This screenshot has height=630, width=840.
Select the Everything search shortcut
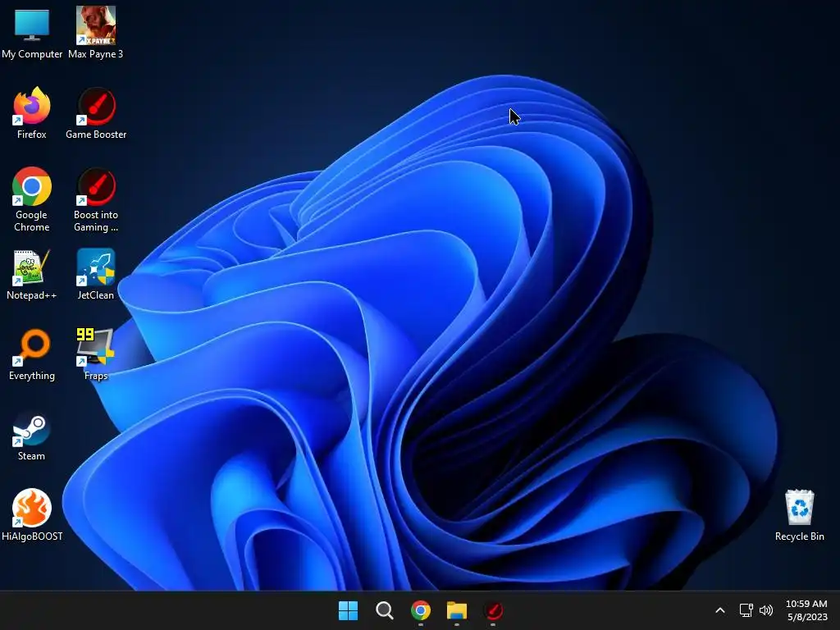32,354
